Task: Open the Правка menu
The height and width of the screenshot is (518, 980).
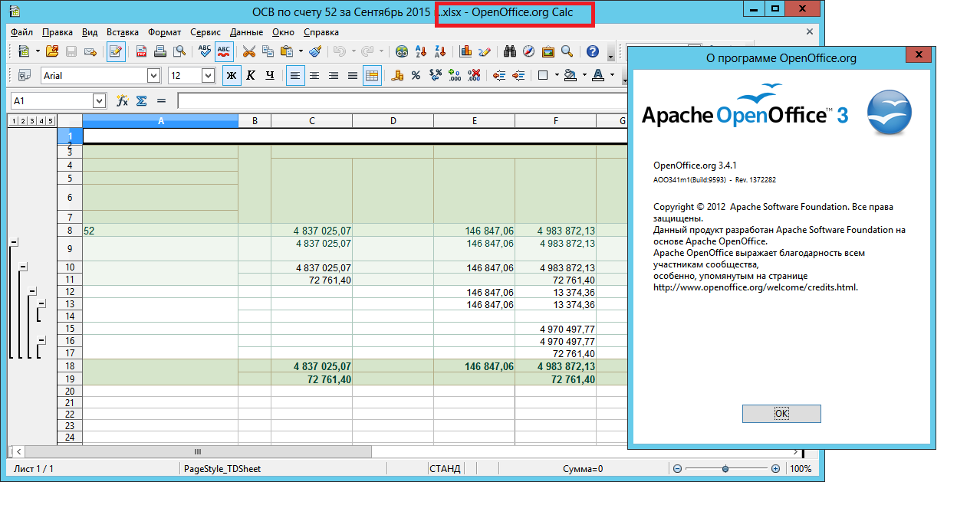Action: 58,32
